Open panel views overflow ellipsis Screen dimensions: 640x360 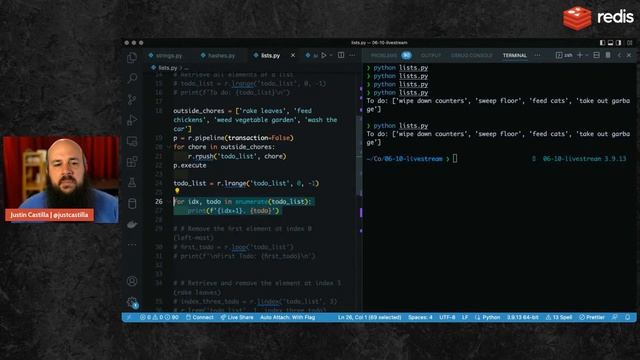537,55
